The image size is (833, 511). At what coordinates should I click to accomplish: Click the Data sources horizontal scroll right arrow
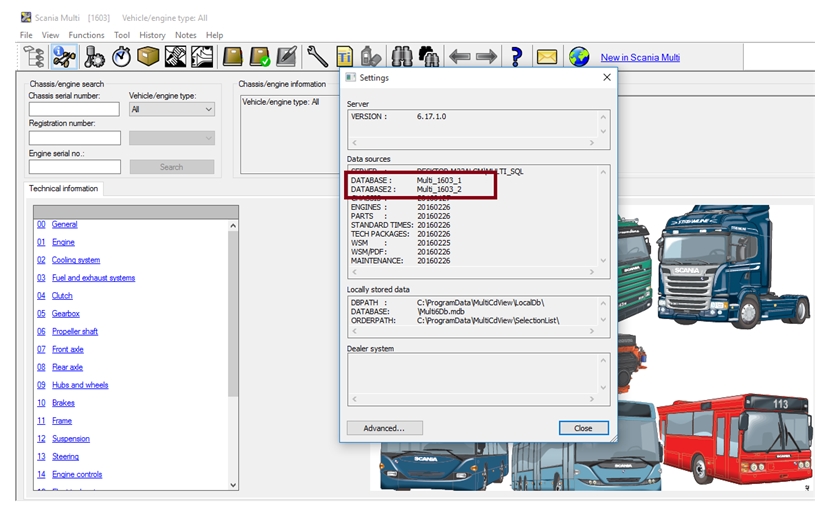(592, 272)
